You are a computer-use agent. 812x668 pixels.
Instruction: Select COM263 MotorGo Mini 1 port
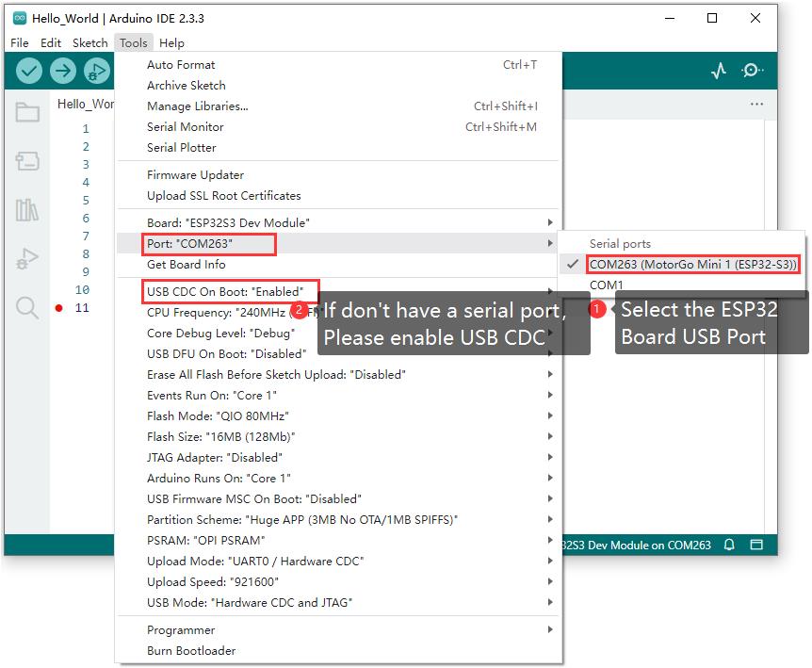(x=692, y=265)
